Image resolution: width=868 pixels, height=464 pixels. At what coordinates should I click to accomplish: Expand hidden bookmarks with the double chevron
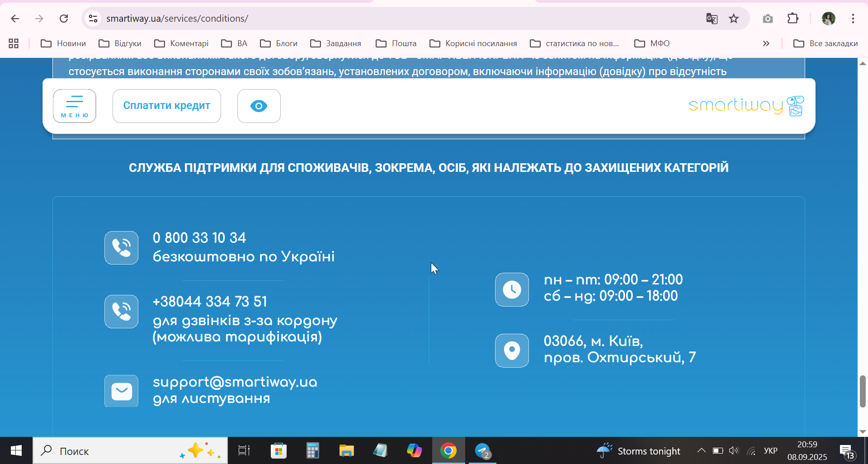pos(766,43)
